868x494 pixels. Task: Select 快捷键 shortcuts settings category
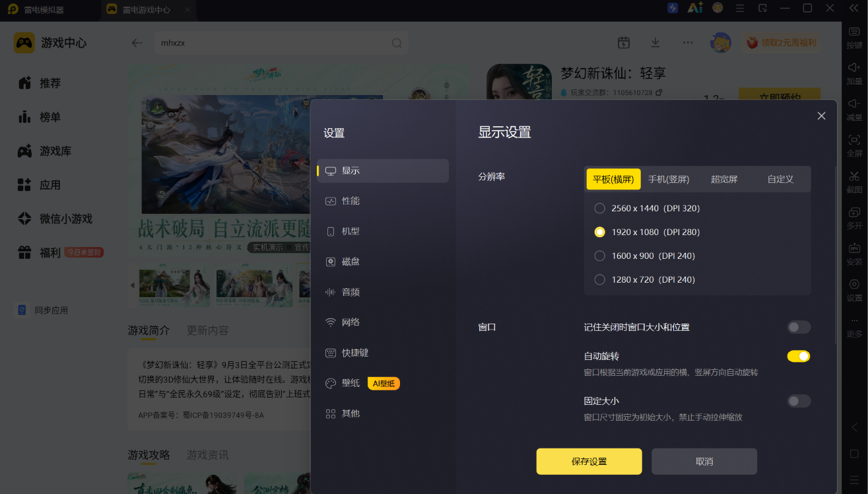click(x=383, y=353)
